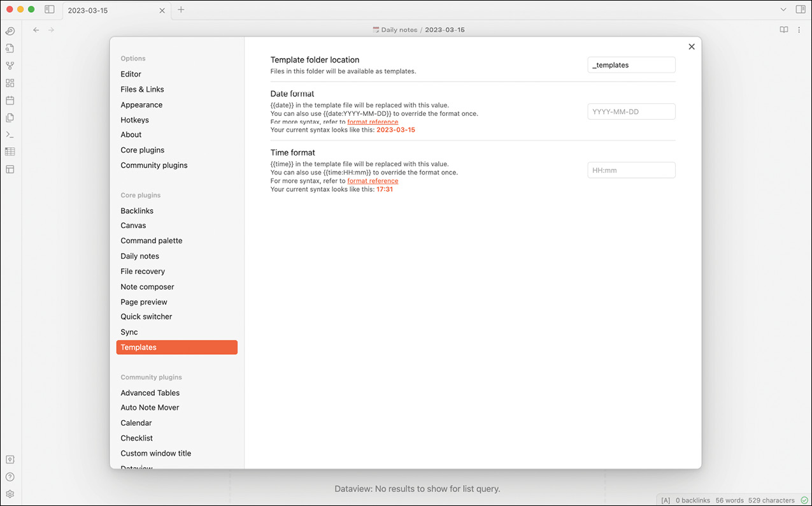Open command palette via terminal prompt icon

[x=10, y=134]
